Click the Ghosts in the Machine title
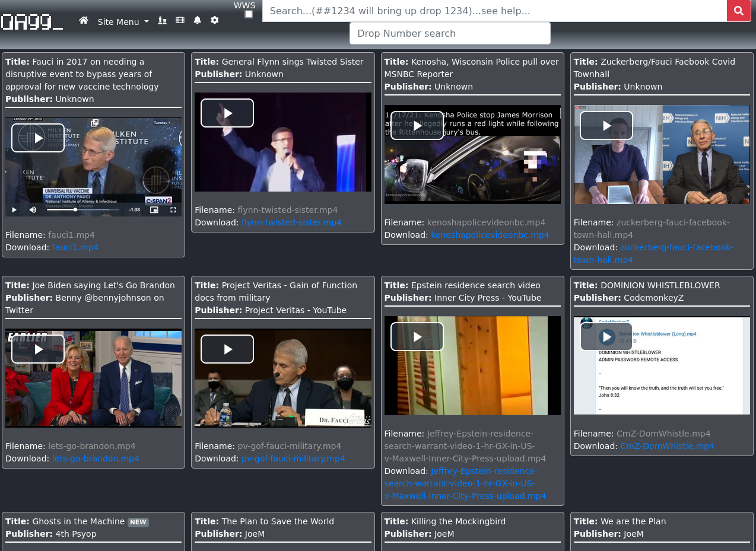Viewport: 756px width, 551px height. (x=78, y=521)
